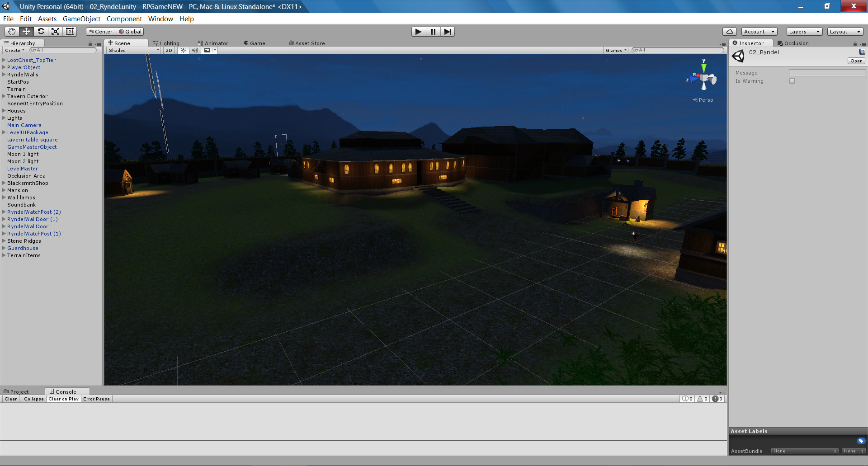Check the Is Warning checkbox
Image resolution: width=868 pixels, height=466 pixels.
(792, 81)
